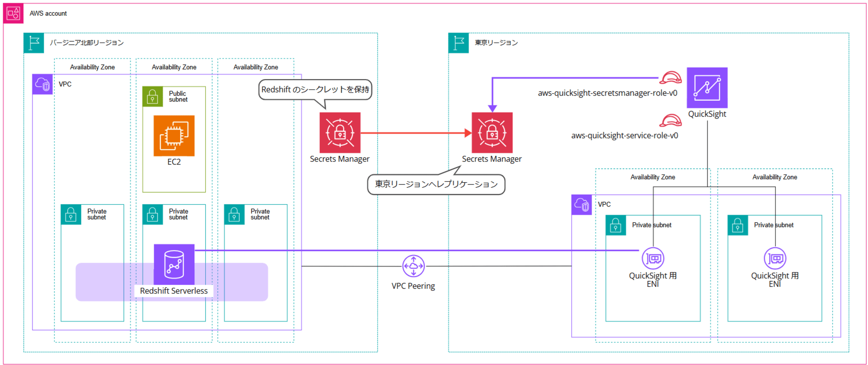868x365 pixels.
Task: Click the VPC Peering connection icon
Action: pos(414,266)
